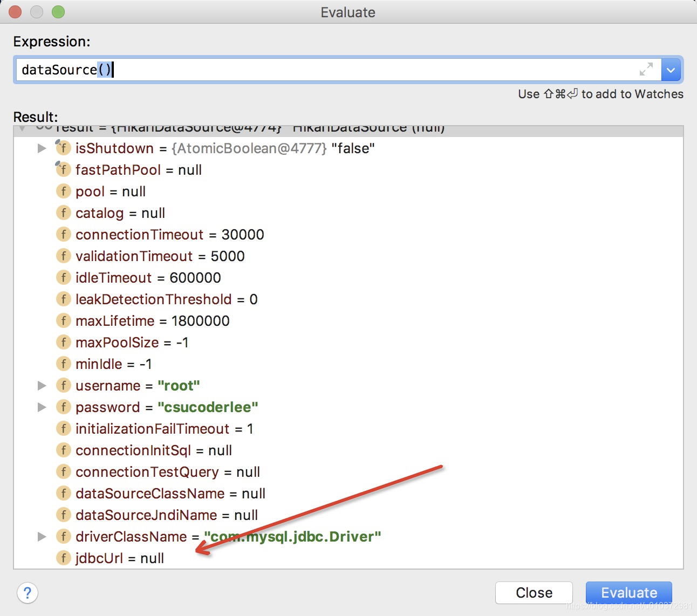This screenshot has height=616, width=697.
Task: Open the expression history dropdown
Action: [x=671, y=69]
